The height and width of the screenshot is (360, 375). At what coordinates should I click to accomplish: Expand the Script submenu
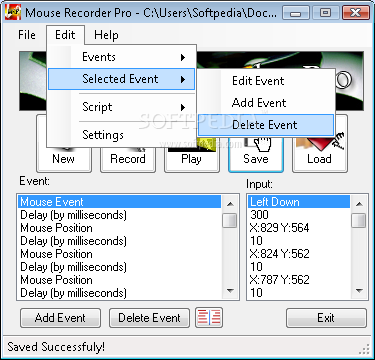[121, 107]
